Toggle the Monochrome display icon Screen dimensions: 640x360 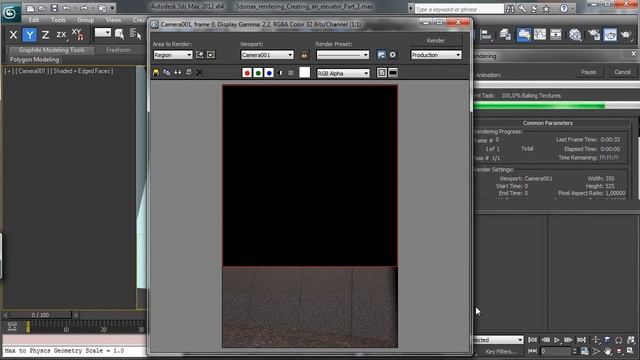[291, 73]
